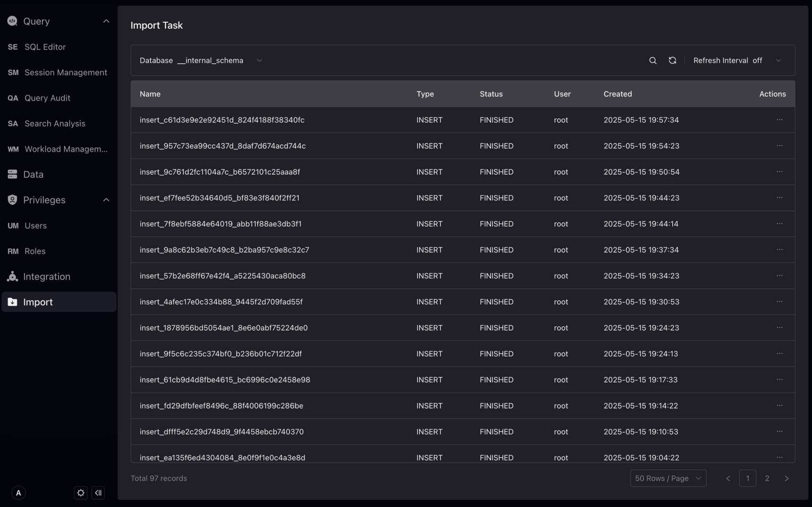This screenshot has height=507, width=812.
Task: Open the Roles management page
Action: coord(34,251)
